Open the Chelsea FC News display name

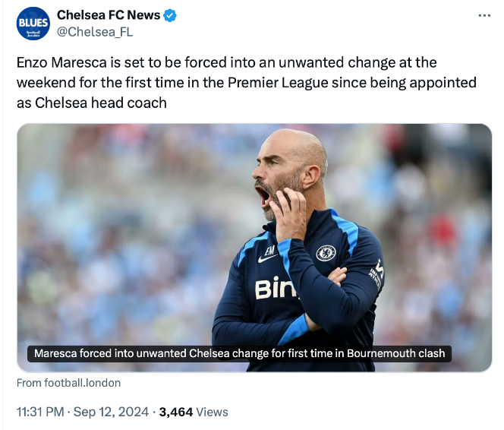tap(108, 16)
